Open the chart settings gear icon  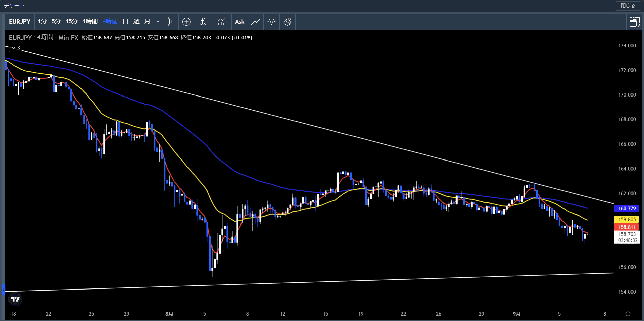[628, 314]
